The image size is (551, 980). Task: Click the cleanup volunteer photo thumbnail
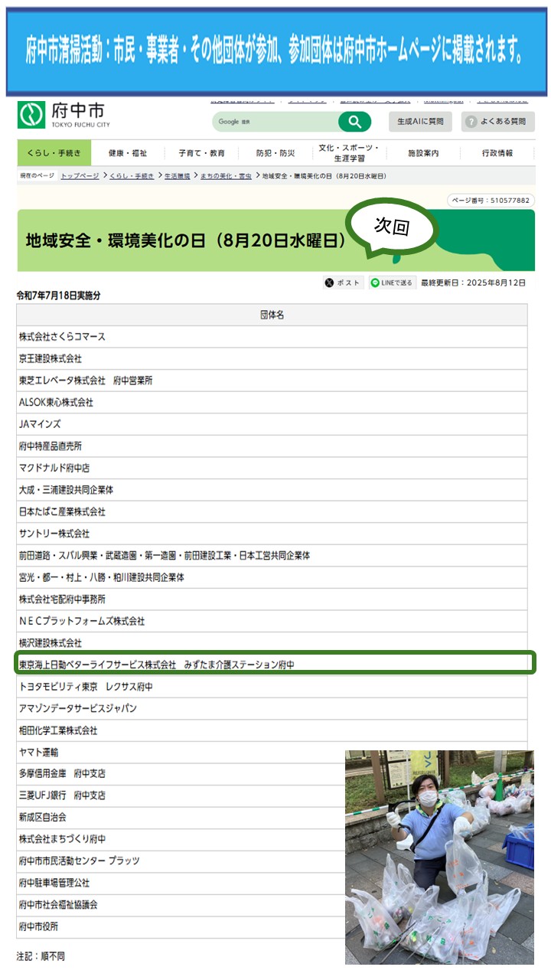click(439, 857)
